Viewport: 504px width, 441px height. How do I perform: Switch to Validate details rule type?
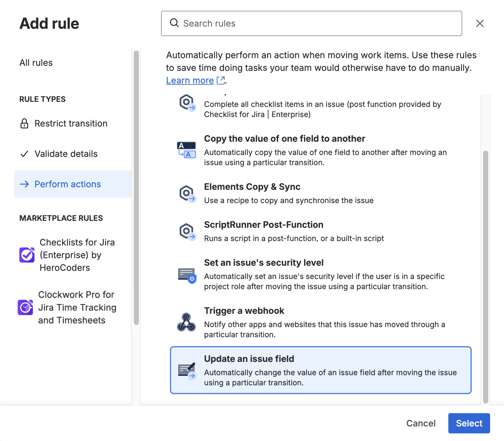click(x=66, y=154)
